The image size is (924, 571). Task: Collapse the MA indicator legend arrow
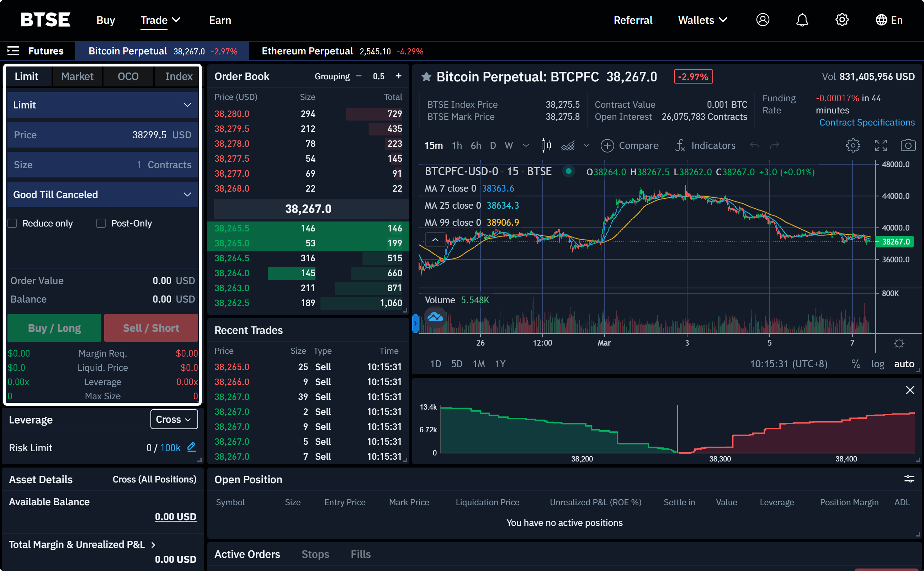[435, 240]
